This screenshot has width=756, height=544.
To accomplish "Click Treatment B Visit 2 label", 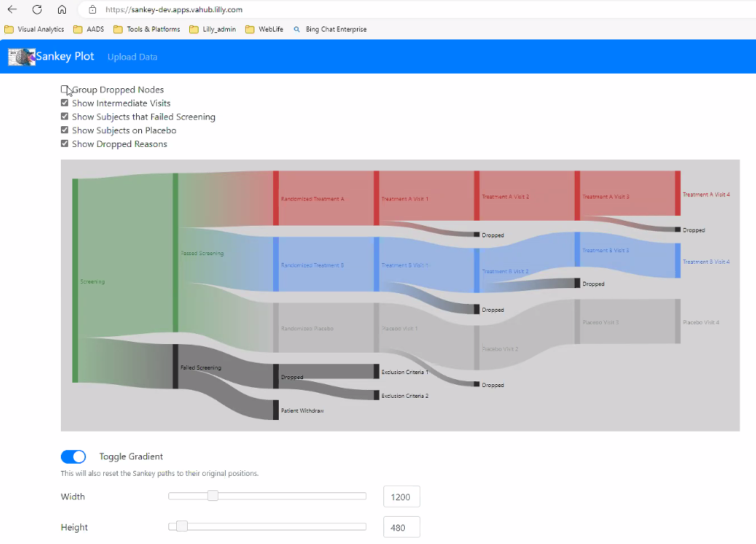I will pos(505,272).
